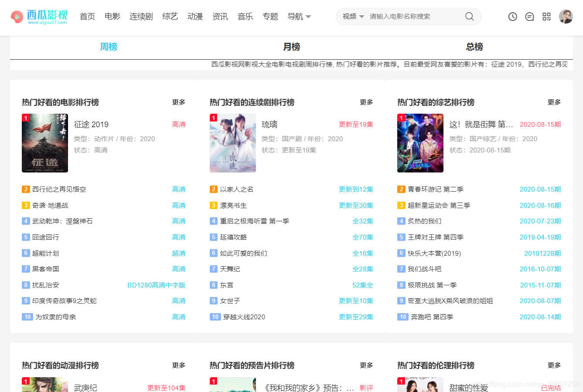Open 电影 navigation item
The height and width of the screenshot is (392, 583).
pos(113,17)
